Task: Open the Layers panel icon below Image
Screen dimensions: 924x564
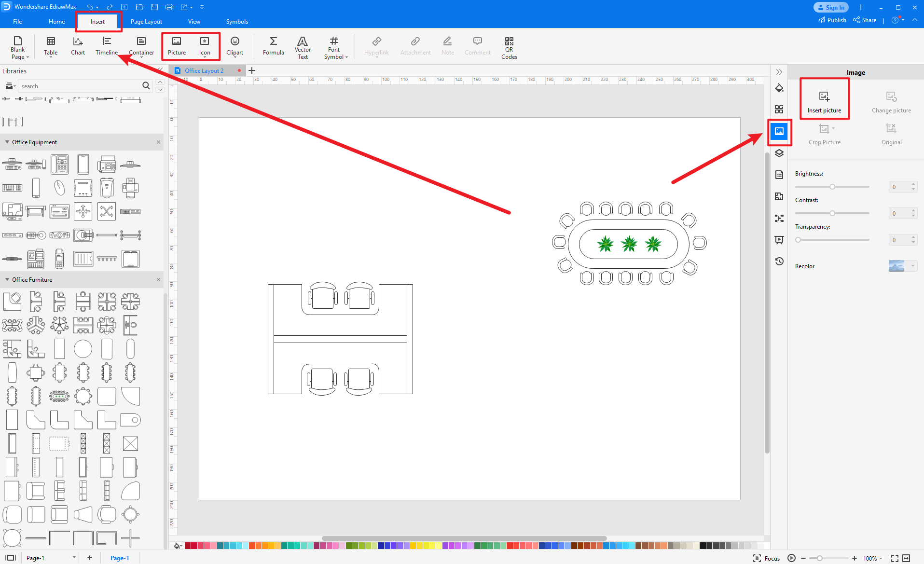Action: click(x=779, y=153)
